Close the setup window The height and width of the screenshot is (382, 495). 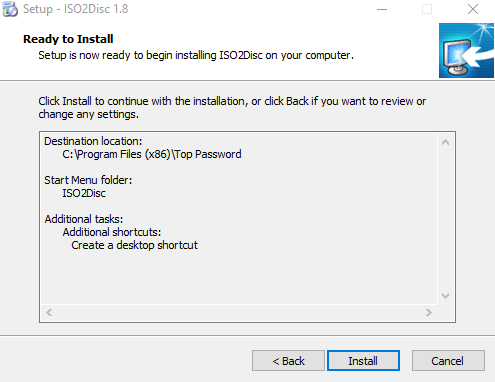[473, 9]
